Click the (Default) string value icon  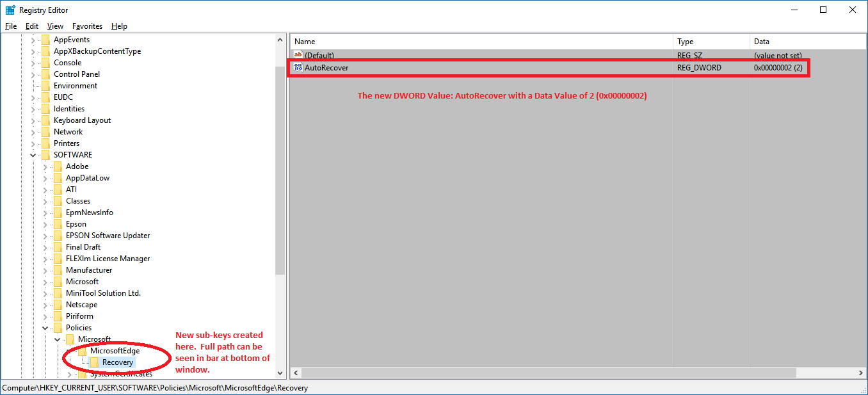click(x=298, y=56)
